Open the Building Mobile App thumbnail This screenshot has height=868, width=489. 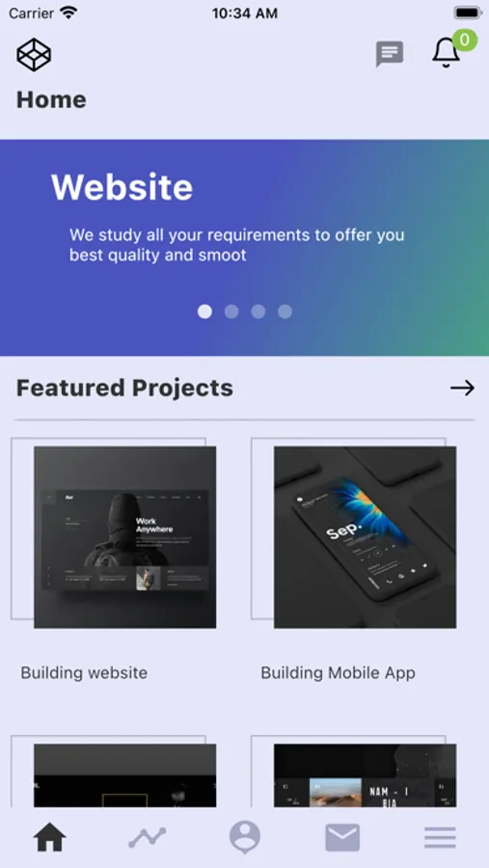(365, 537)
